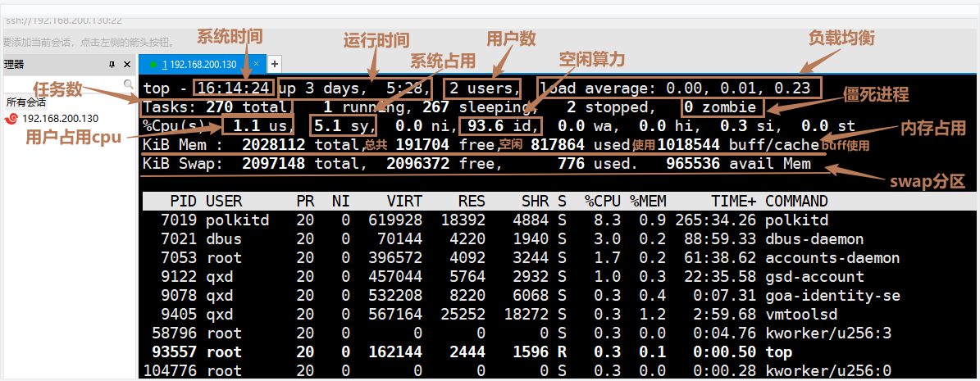This screenshot has width=980, height=381.
Task: Click PID 7053 in the process list
Action: [x=179, y=258]
